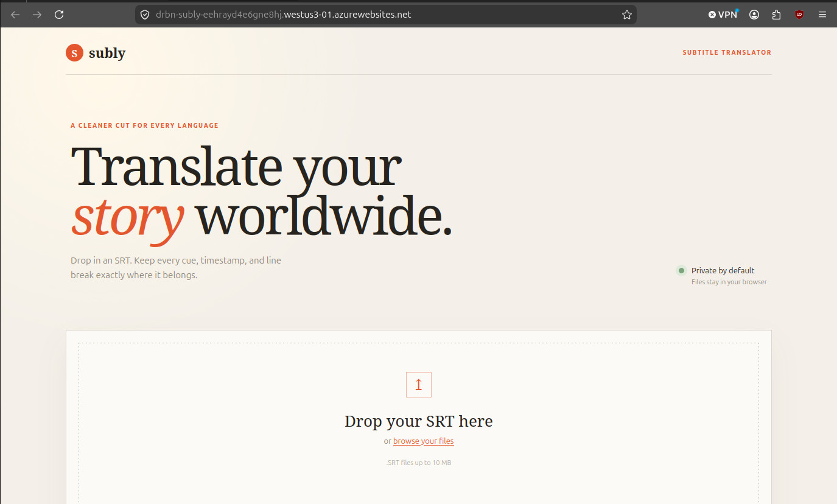The width and height of the screenshot is (837, 504).
Task: Click the Drop in an SRT description paragraph
Action: pyautogui.click(x=176, y=268)
